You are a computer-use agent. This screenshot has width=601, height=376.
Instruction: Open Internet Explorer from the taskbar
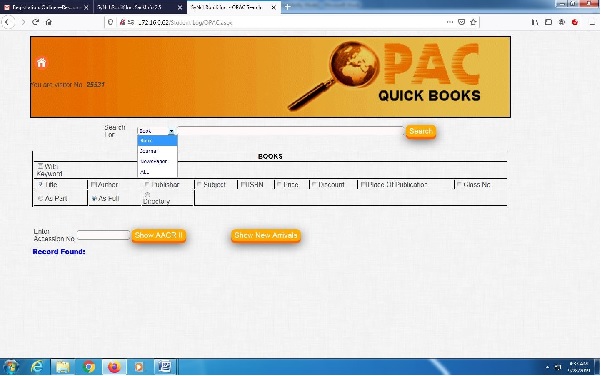[37, 367]
